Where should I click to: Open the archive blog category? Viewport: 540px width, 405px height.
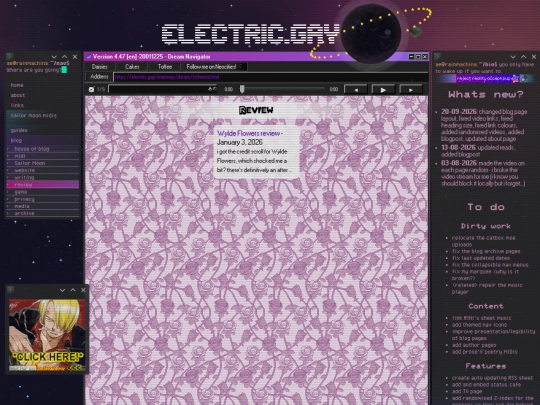[43, 214]
